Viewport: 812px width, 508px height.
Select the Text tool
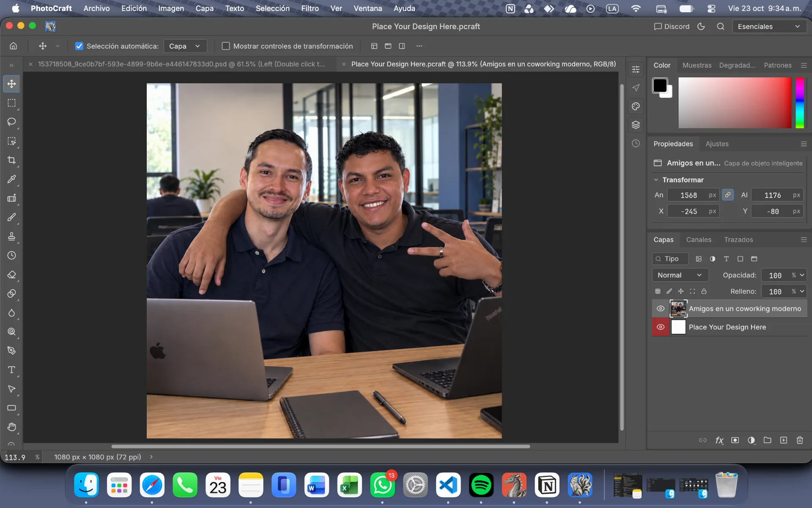click(12, 370)
